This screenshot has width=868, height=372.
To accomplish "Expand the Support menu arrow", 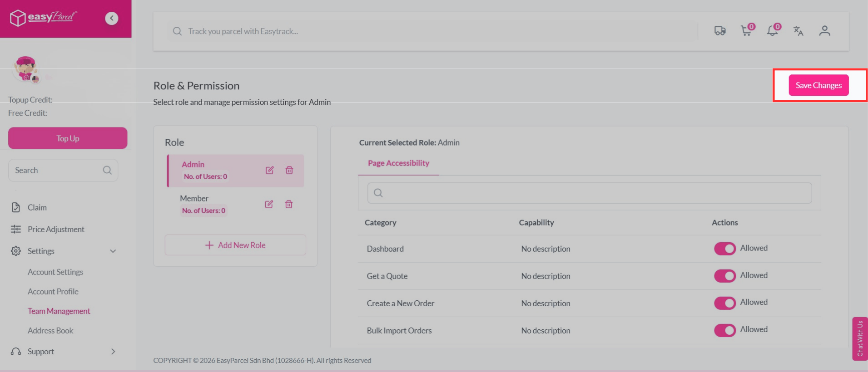I will pos(113,352).
